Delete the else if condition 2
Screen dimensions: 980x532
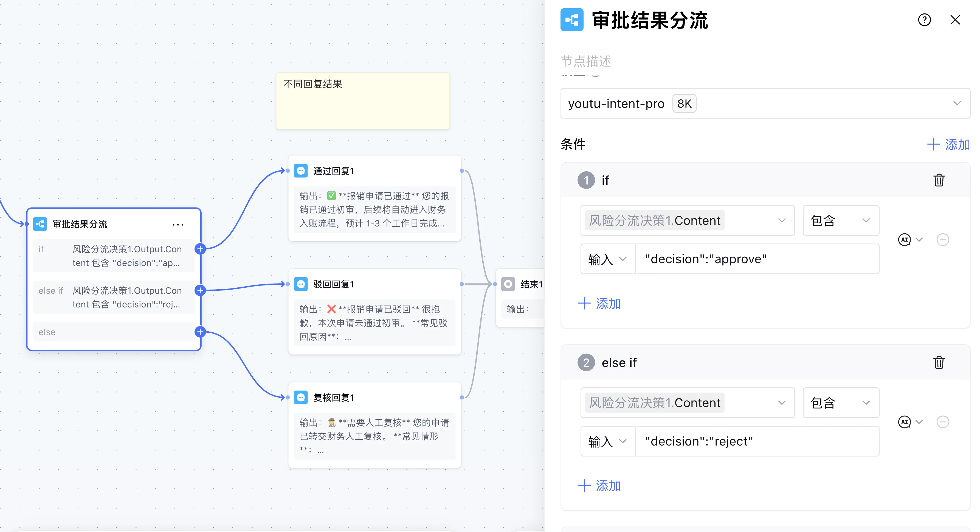tap(939, 362)
